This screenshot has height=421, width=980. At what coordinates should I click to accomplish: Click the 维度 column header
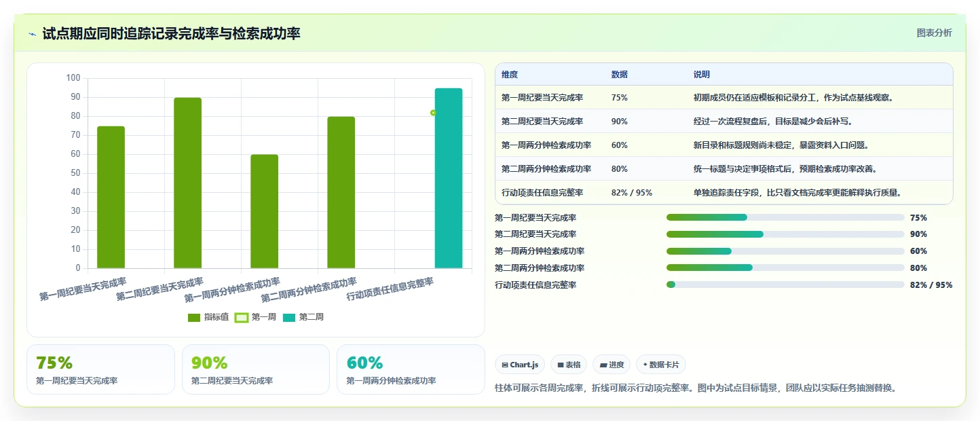pyautogui.click(x=510, y=75)
